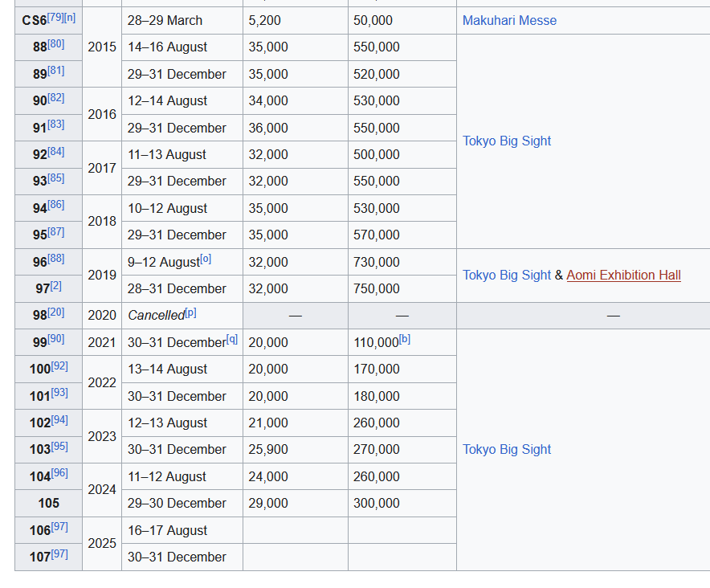Select the '11–13 August' date cell
The height and width of the screenshot is (588, 710).
[x=182, y=154]
